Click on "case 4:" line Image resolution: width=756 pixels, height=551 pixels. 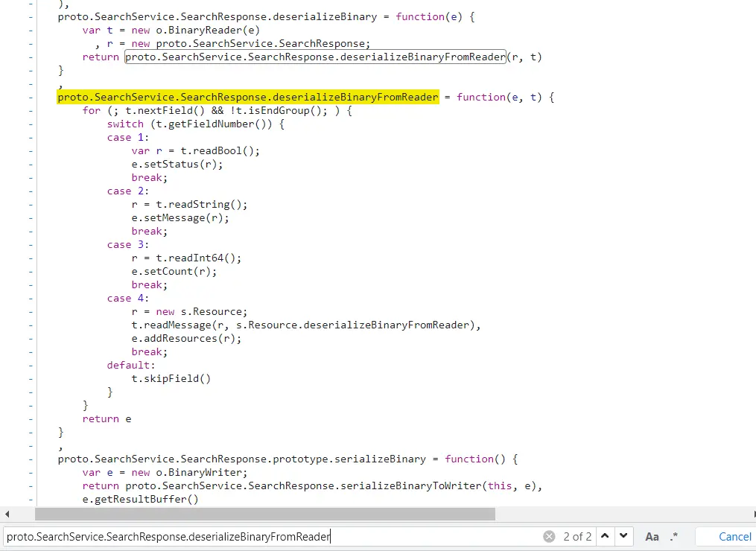128,298
